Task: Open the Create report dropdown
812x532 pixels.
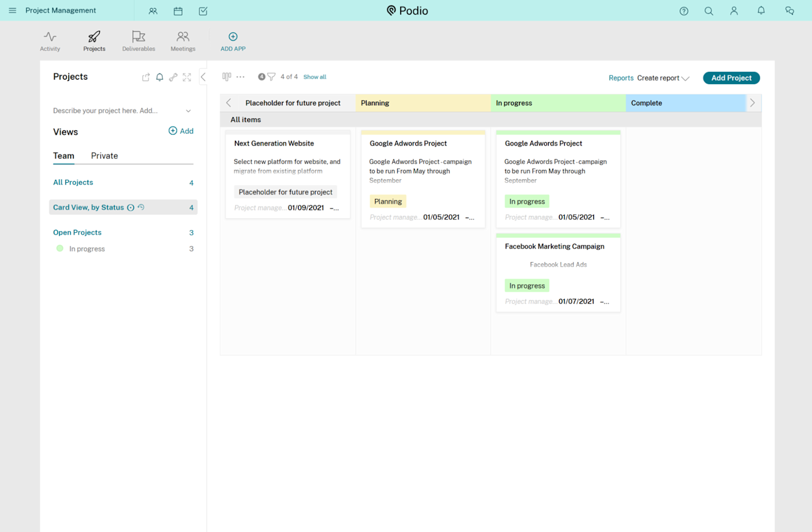Action: [x=663, y=78]
